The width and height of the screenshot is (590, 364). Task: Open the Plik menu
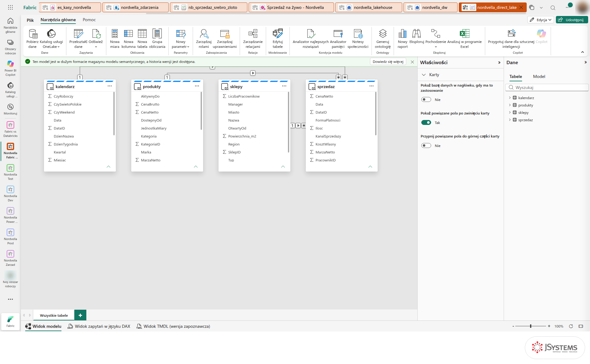(30, 20)
